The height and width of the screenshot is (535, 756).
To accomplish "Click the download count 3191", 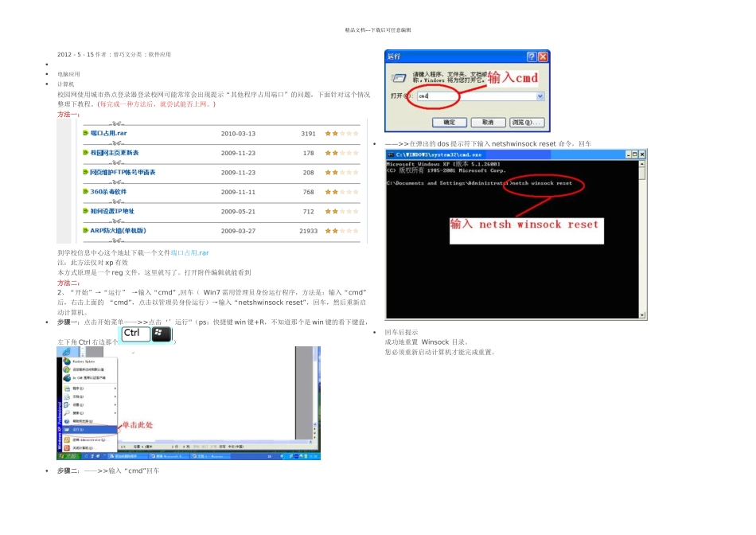I will tap(309, 134).
